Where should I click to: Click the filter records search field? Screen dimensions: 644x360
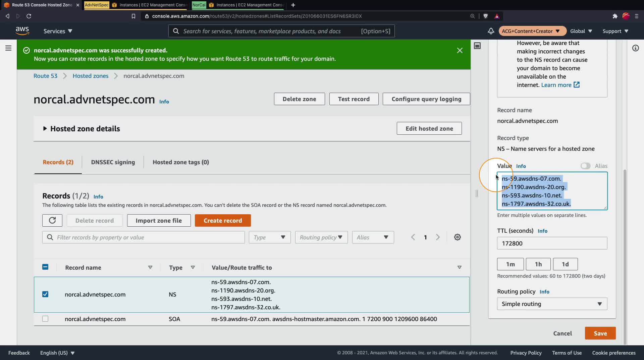[144, 237]
